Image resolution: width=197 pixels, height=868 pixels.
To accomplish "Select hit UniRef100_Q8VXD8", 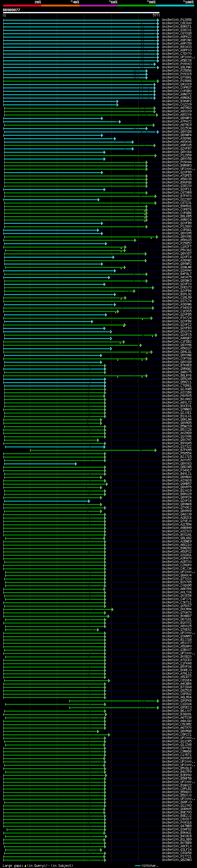I will [x=177, y=132].
